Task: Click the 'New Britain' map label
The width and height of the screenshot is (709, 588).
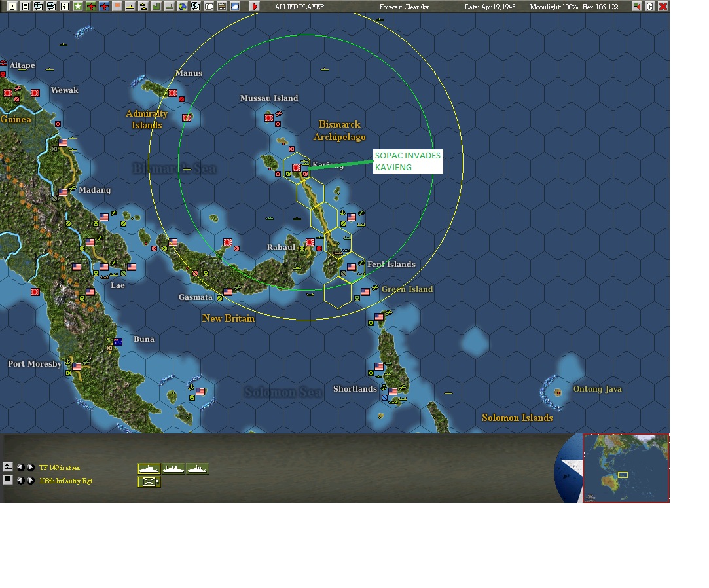Action: [x=228, y=318]
